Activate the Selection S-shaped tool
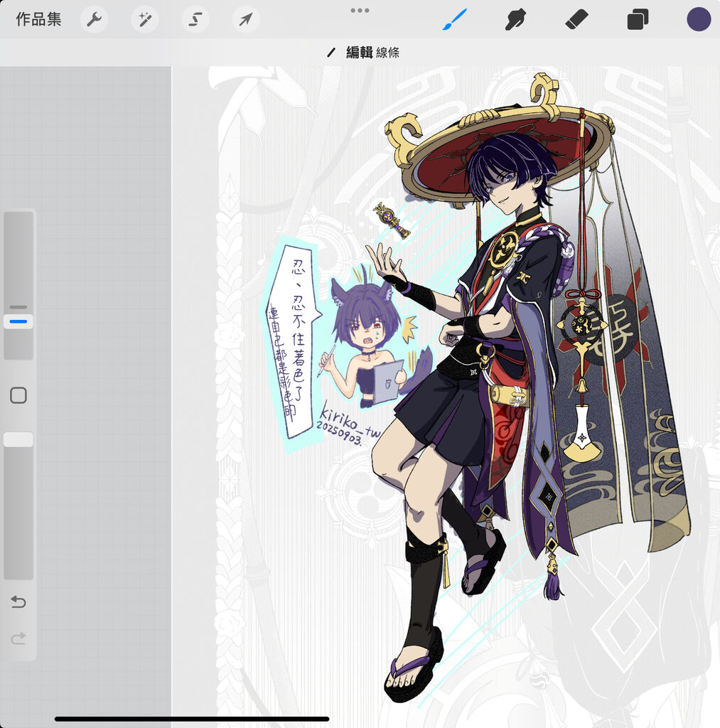 195,19
